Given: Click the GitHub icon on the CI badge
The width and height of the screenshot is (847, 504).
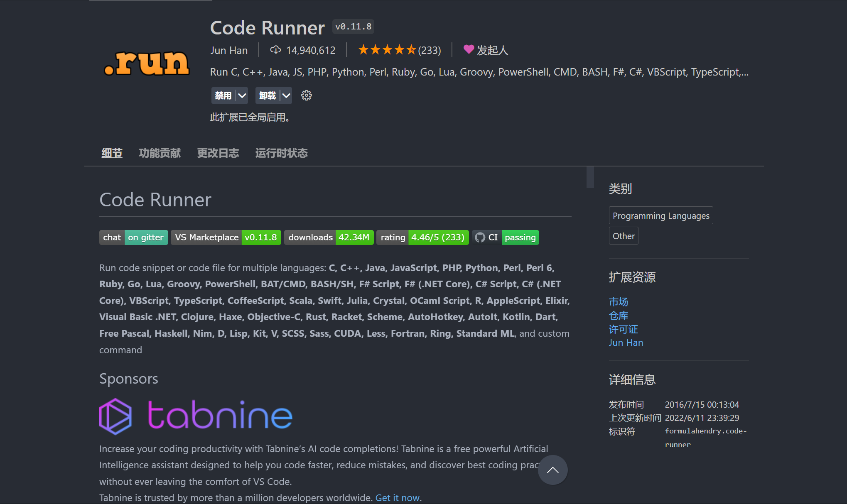Looking at the screenshot, I should tap(481, 237).
